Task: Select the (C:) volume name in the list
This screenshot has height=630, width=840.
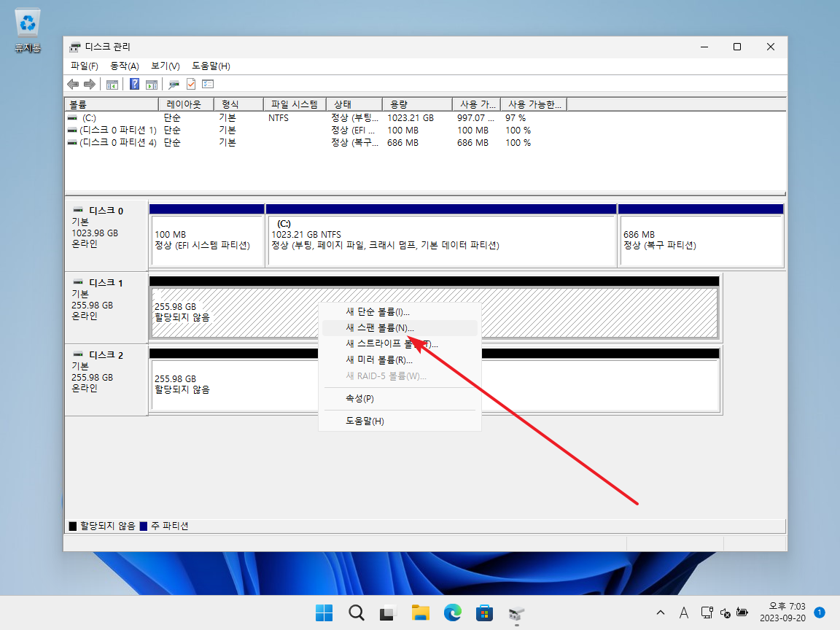Action: pyautogui.click(x=89, y=118)
